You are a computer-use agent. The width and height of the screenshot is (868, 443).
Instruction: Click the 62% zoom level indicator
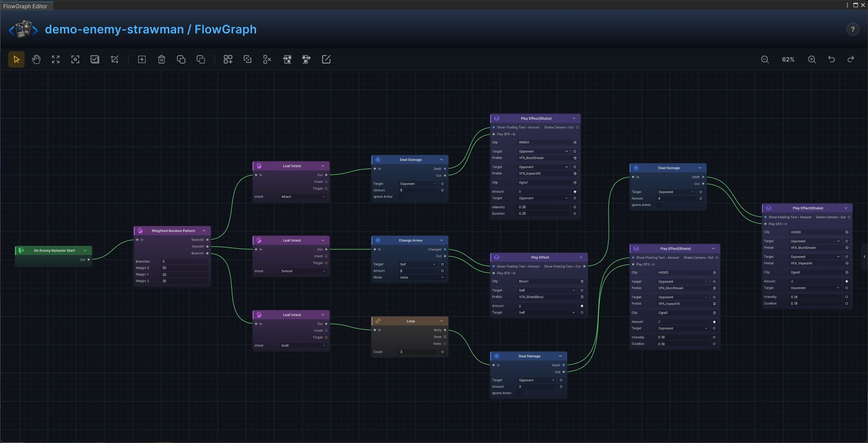(788, 59)
